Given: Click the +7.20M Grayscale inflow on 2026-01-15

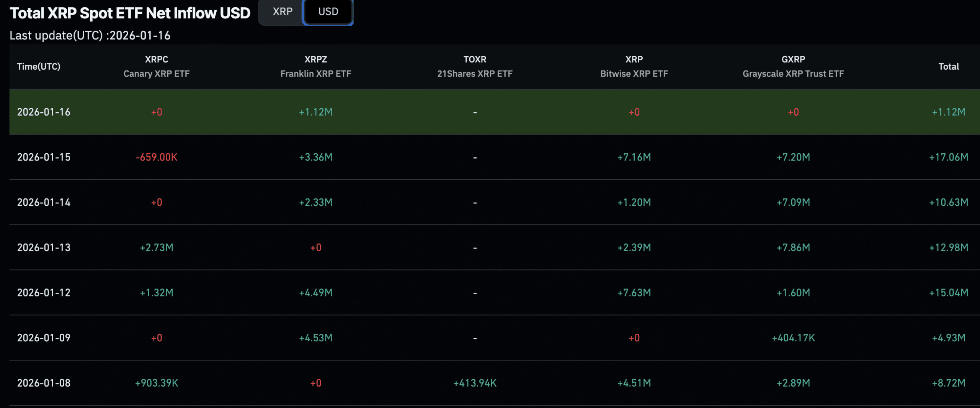Looking at the screenshot, I should [x=793, y=157].
